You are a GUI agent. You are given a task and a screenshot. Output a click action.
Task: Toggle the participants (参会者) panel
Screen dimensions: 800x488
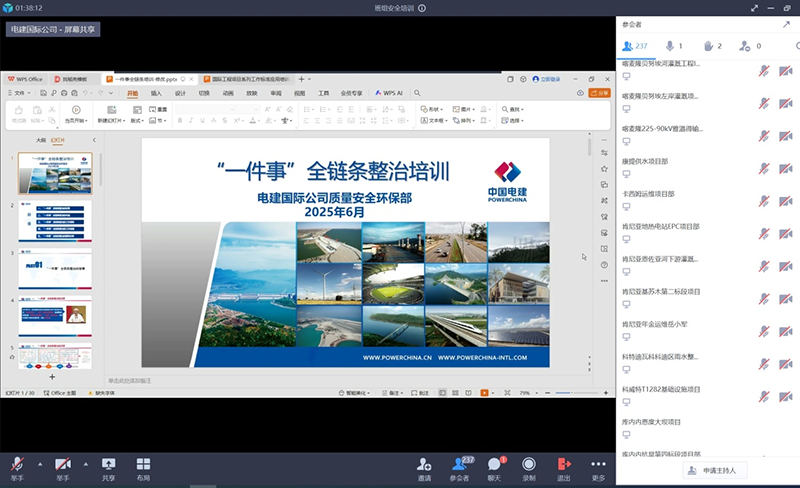click(x=460, y=465)
